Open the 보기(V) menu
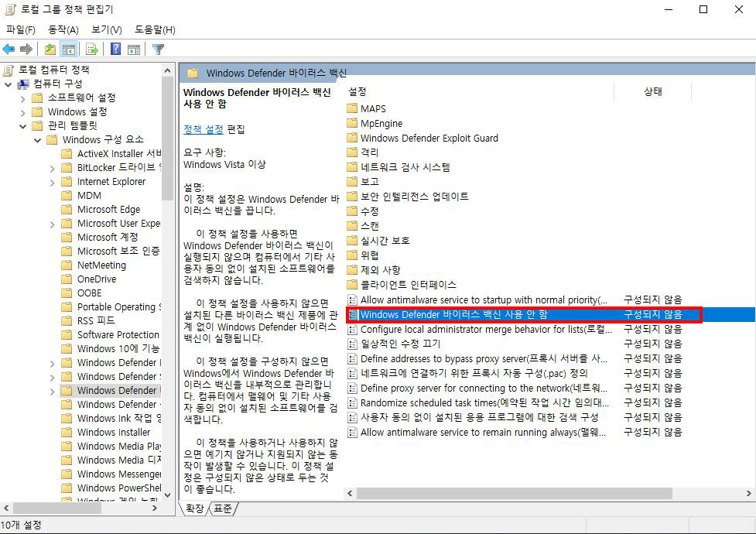This screenshot has width=756, height=534. coord(107,30)
